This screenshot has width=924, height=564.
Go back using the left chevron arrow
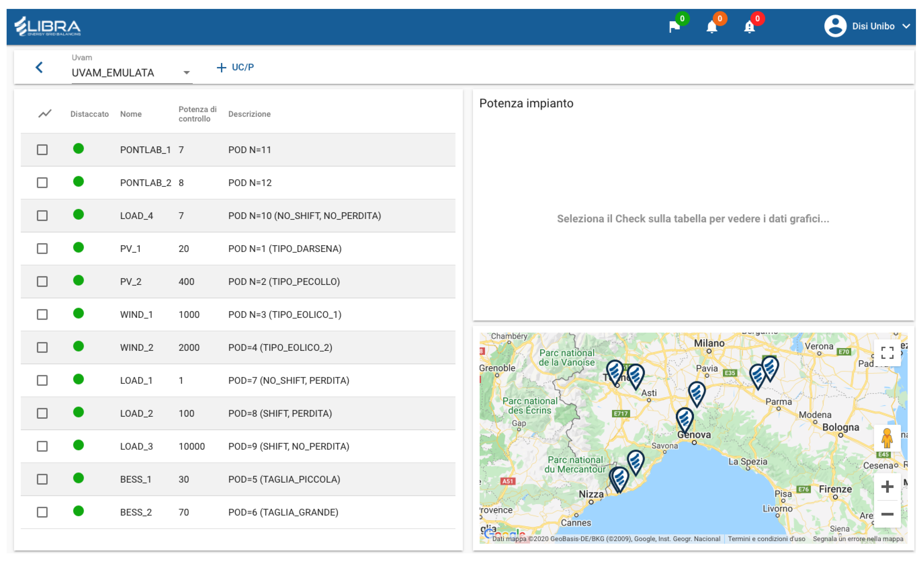tap(39, 67)
